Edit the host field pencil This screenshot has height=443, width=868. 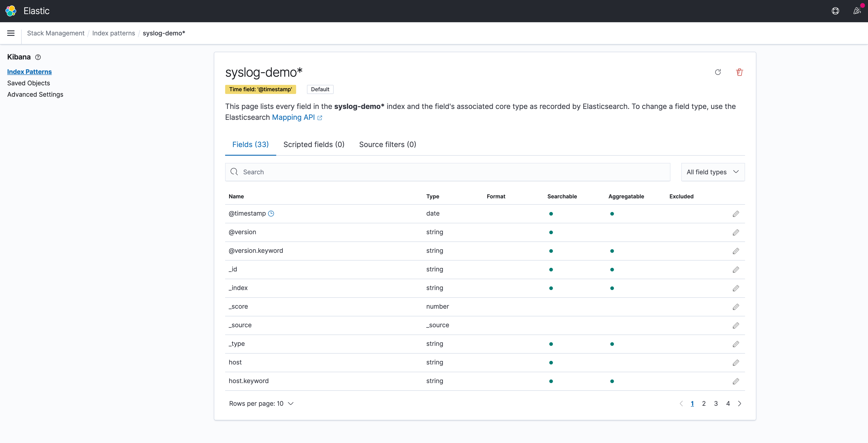tap(735, 363)
